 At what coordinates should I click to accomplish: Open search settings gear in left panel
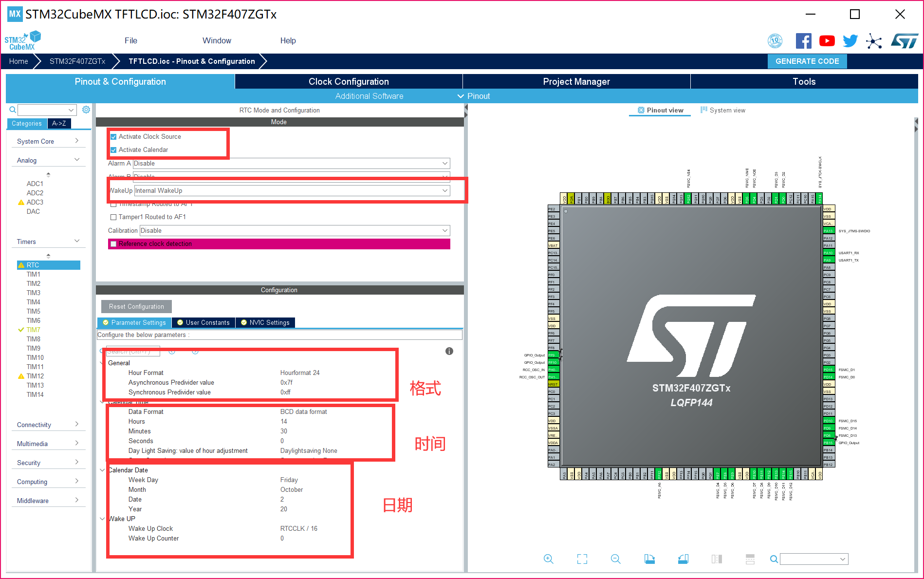86,110
